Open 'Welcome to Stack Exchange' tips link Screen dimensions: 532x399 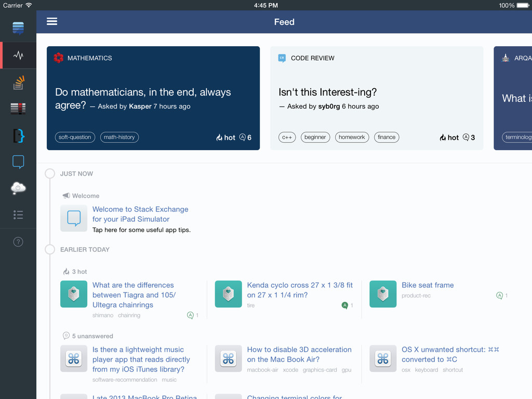(140, 214)
